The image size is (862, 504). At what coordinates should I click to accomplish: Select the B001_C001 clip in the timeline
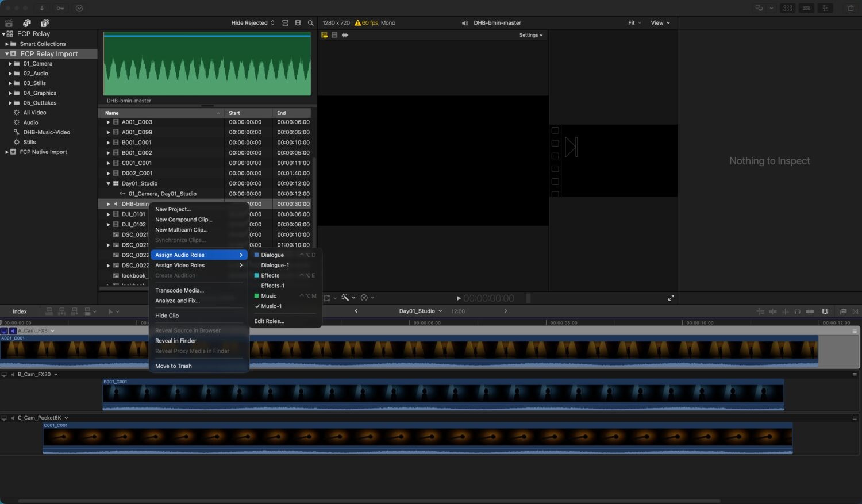(443, 394)
